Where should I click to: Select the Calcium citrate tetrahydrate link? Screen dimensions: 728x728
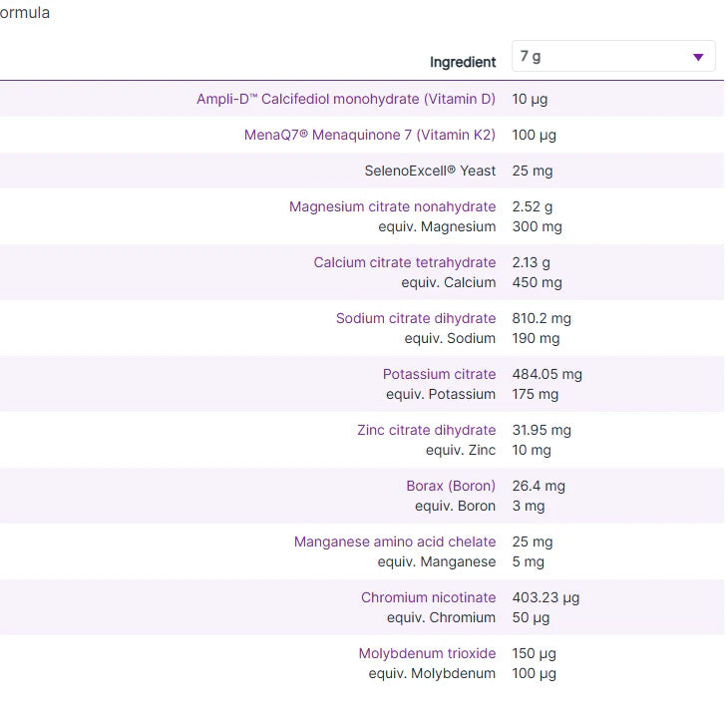[x=404, y=262]
